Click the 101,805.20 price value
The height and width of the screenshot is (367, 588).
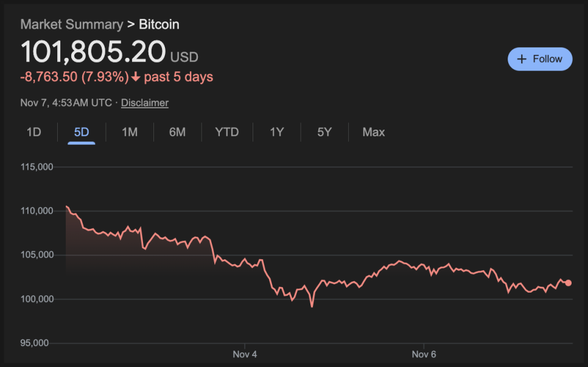pyautogui.click(x=93, y=52)
